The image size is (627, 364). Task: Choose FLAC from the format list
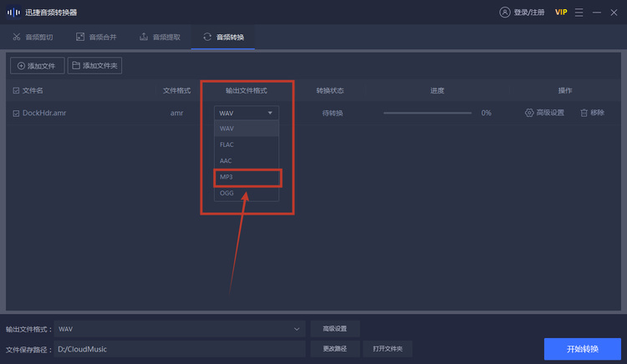(x=247, y=144)
